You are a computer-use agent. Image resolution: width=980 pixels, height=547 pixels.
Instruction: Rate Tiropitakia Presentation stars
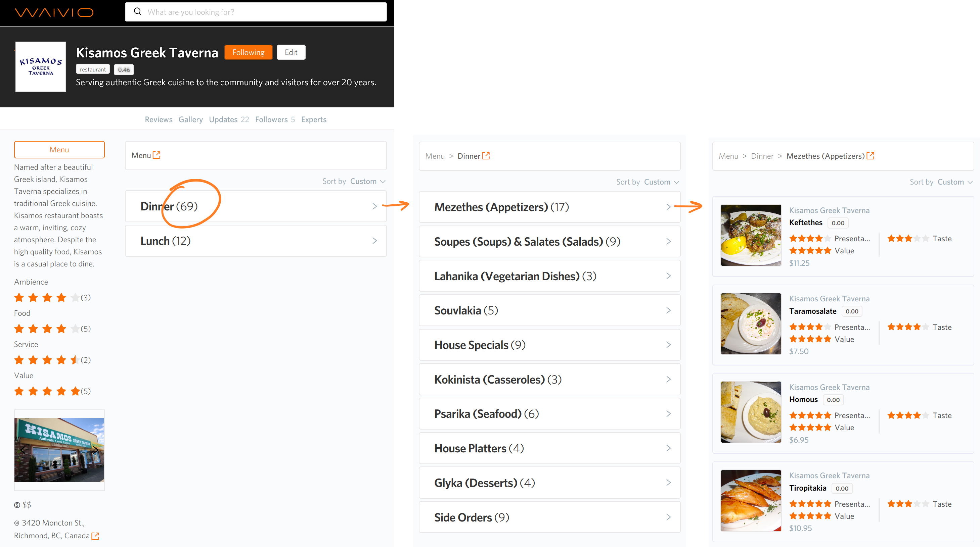coord(810,504)
